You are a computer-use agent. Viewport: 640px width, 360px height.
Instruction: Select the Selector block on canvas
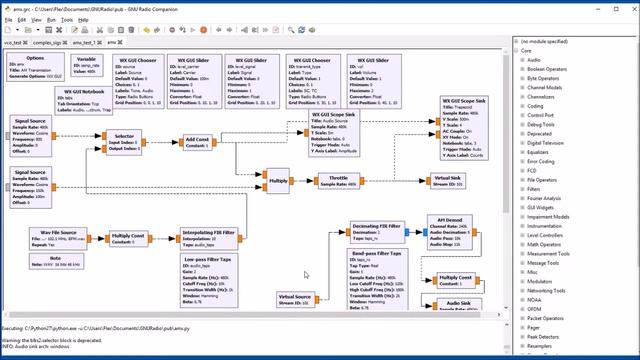(x=124, y=142)
